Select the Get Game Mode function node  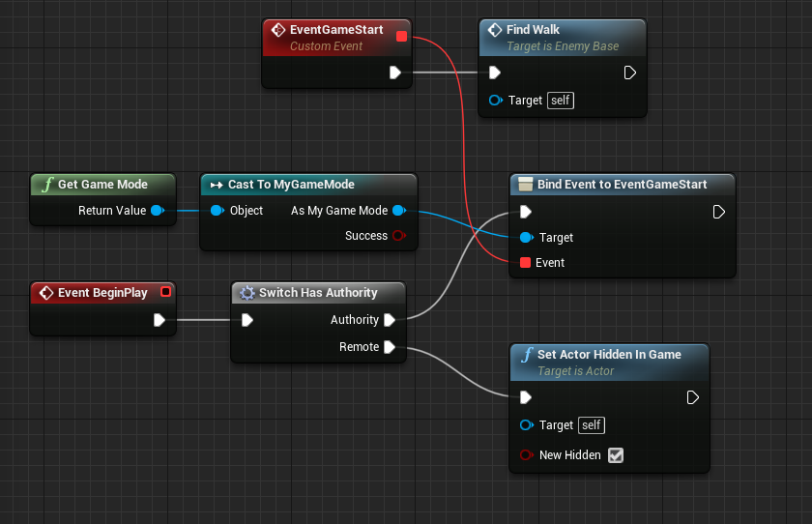(102, 199)
